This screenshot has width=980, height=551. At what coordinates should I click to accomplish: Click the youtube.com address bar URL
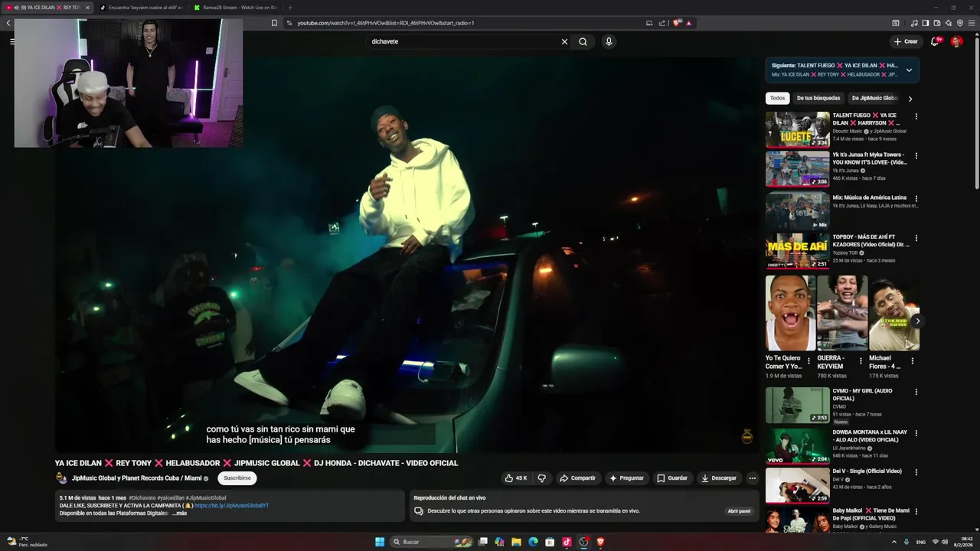pos(386,23)
